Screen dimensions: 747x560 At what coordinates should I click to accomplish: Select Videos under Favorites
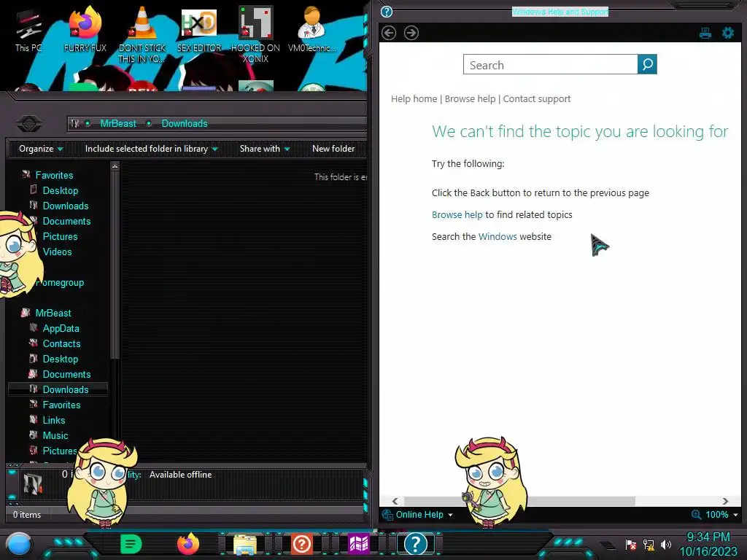57,252
